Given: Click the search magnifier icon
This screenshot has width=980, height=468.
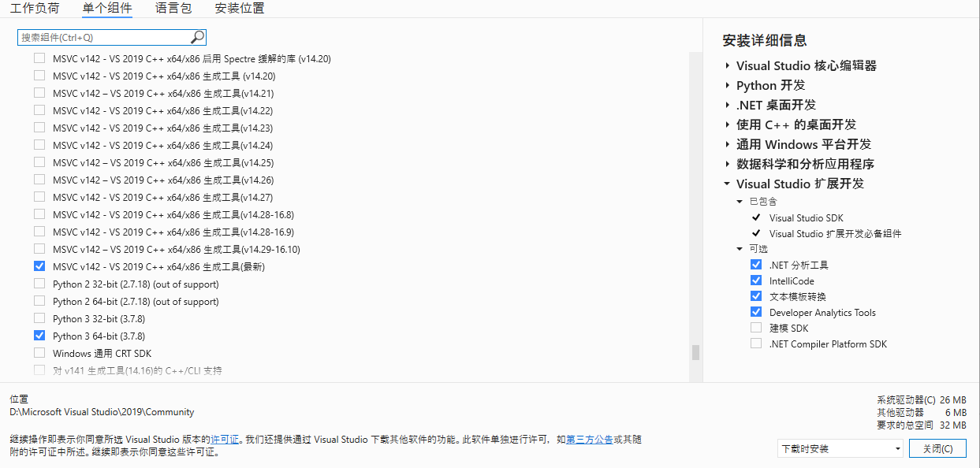Looking at the screenshot, I should click(x=197, y=36).
